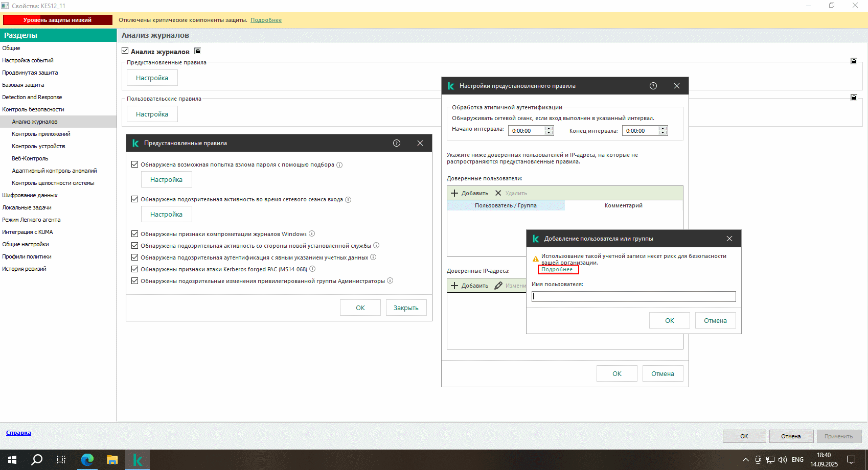Open Microsoft Edge from the taskbar
Viewport: 868px width, 470px height.
click(x=87, y=460)
